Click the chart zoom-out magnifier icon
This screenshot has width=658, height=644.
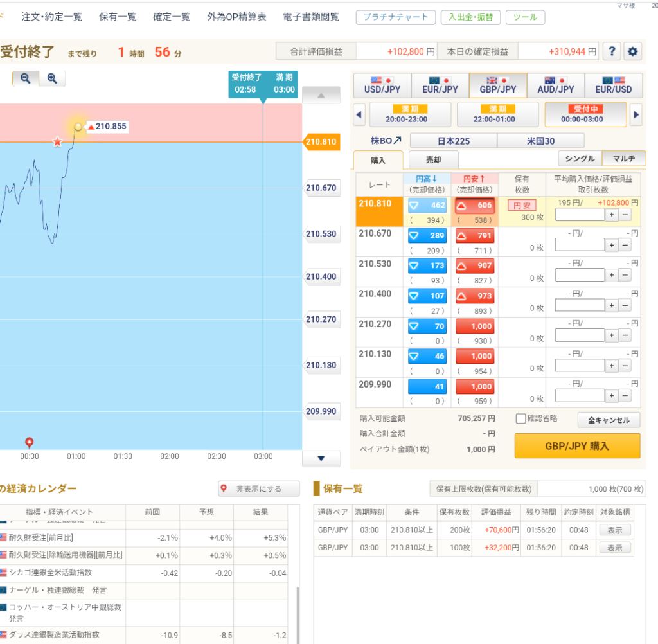pyautogui.click(x=26, y=78)
